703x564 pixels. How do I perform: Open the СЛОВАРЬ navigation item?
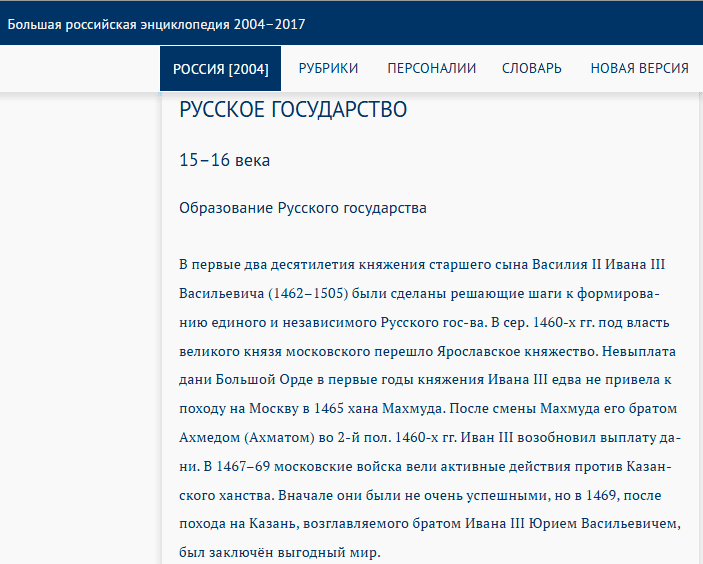pyautogui.click(x=531, y=68)
